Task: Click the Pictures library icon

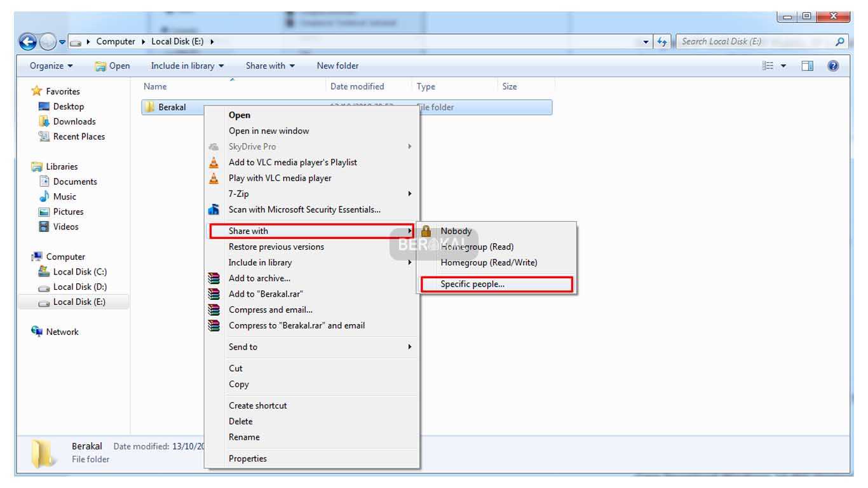Action: pyautogui.click(x=44, y=212)
